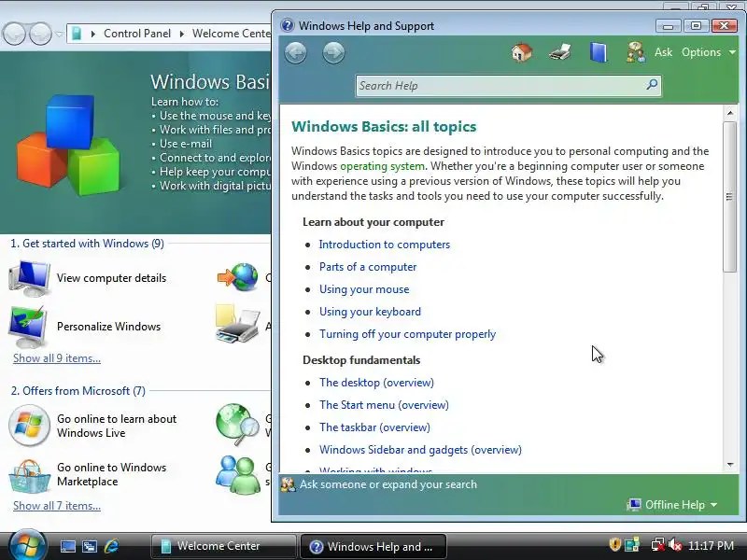Select Go online to learn about Windows Live
Viewport: 747px width, 560px height.
pyautogui.click(x=117, y=426)
